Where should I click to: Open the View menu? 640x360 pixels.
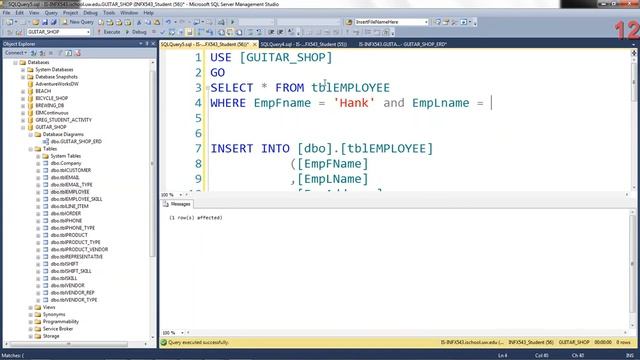pyautogui.click(x=34, y=13)
